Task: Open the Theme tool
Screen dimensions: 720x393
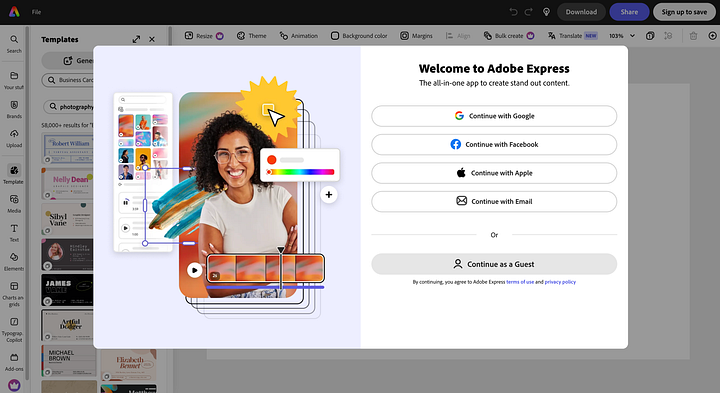Action: click(251, 36)
